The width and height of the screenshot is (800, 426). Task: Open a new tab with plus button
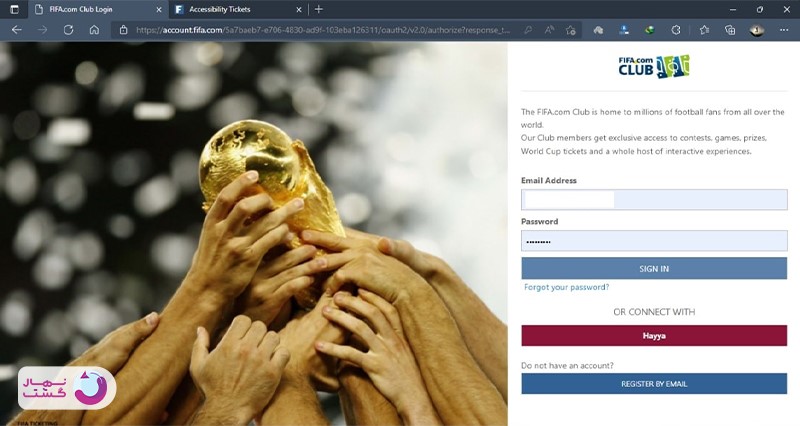(319, 9)
